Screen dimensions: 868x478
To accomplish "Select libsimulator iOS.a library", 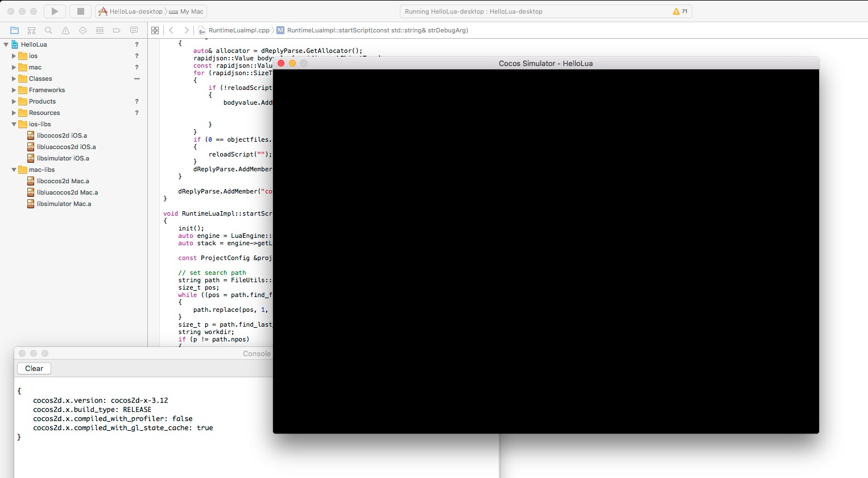I will click(x=63, y=158).
